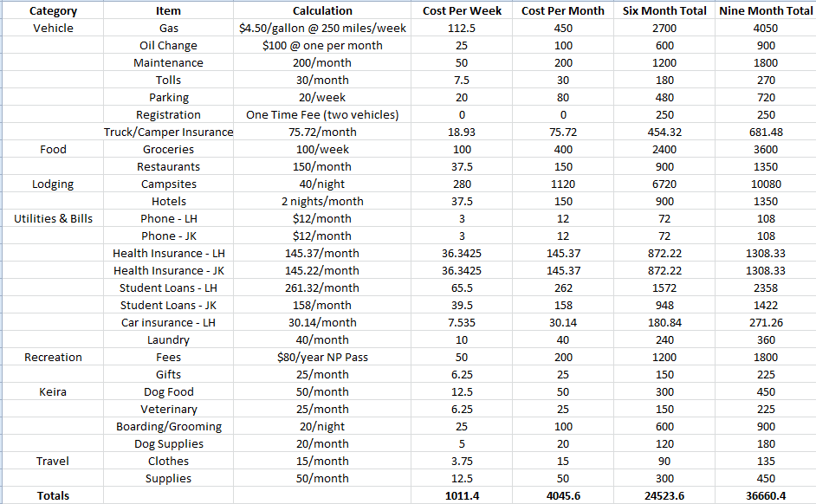Click the Student Loans - JK cell
816x504 pixels.
coord(168,306)
